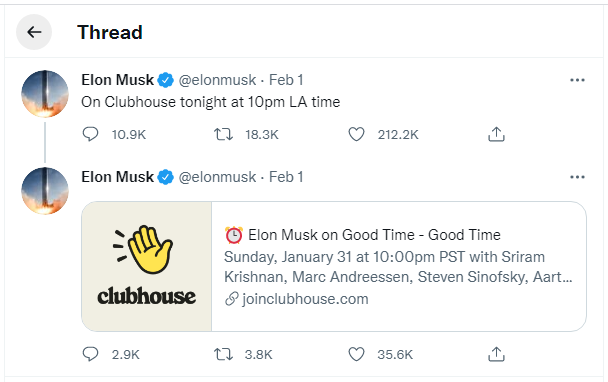The height and width of the screenshot is (382, 608).
Task: Open Elon Musk's avatar on second tweet
Action: click(x=45, y=191)
